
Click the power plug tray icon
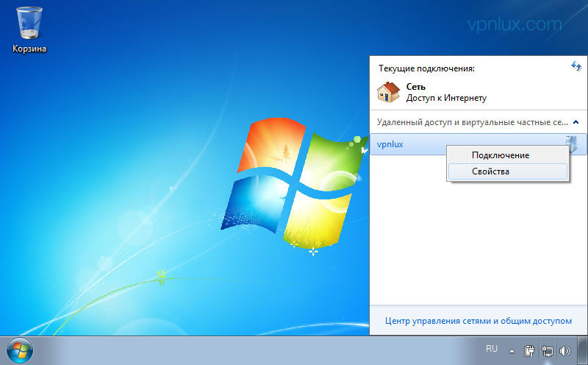pyautogui.click(x=529, y=351)
